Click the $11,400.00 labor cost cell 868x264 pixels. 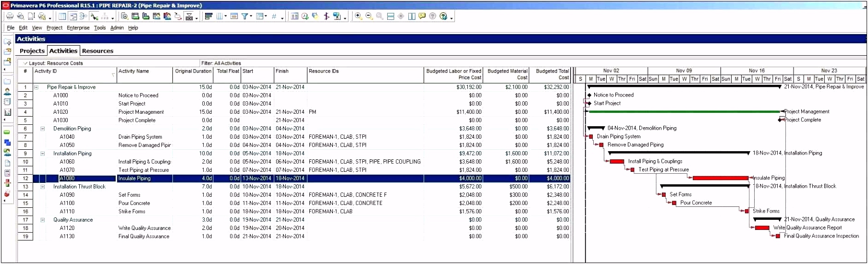tap(453, 112)
